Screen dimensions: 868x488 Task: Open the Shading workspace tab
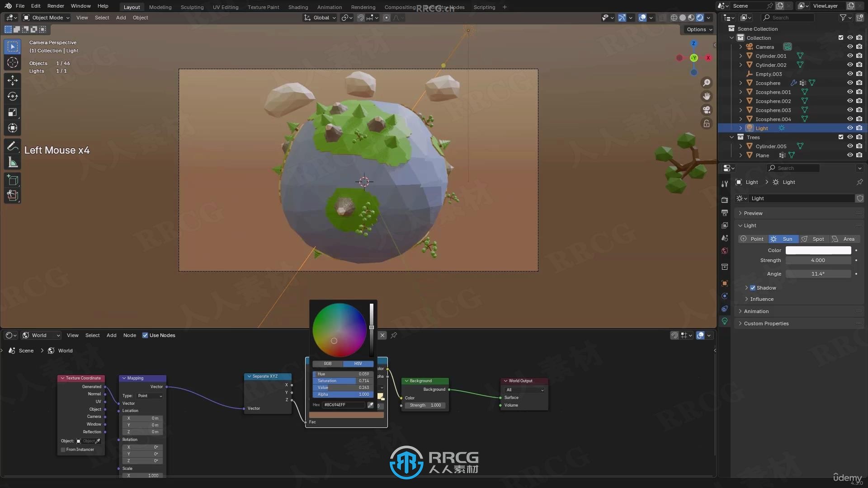(297, 7)
